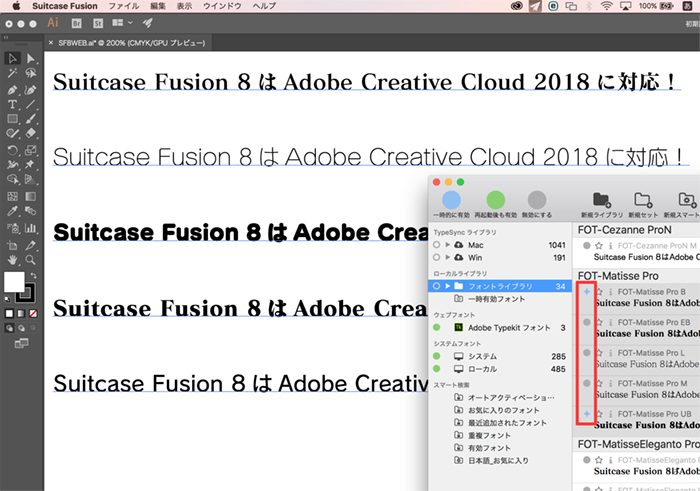Expand the Win TypeSync library
The width and height of the screenshot is (700, 491).
click(x=447, y=257)
